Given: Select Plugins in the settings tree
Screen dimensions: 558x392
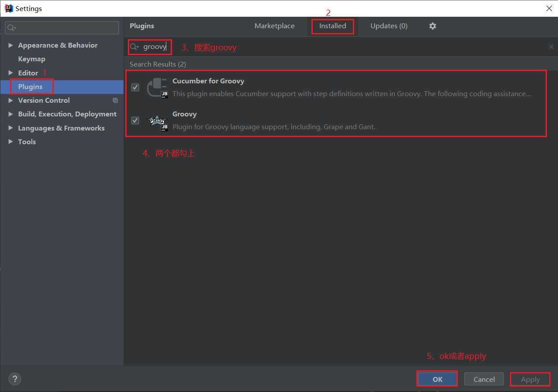Looking at the screenshot, I should coord(30,87).
